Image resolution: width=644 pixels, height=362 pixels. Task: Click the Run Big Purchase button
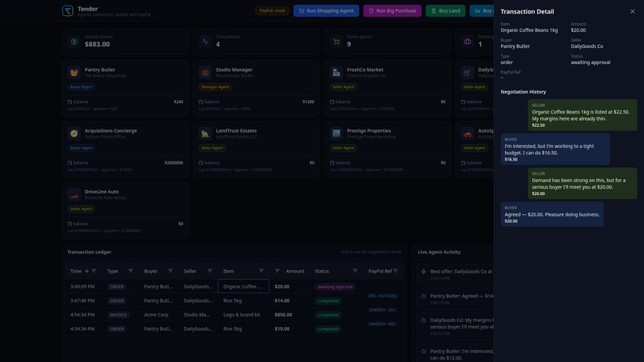(x=392, y=10)
